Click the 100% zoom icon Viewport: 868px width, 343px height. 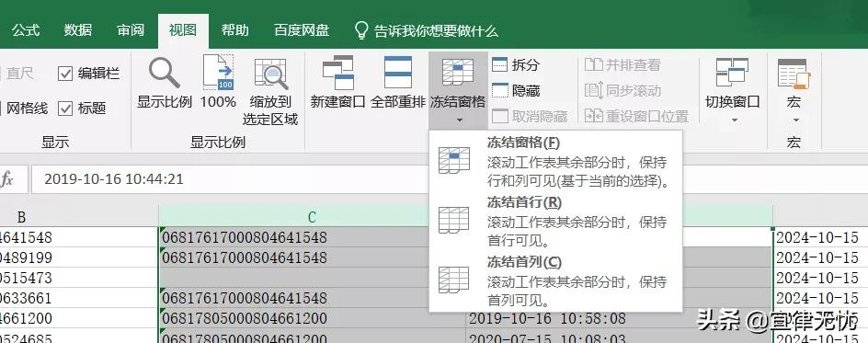[x=218, y=73]
